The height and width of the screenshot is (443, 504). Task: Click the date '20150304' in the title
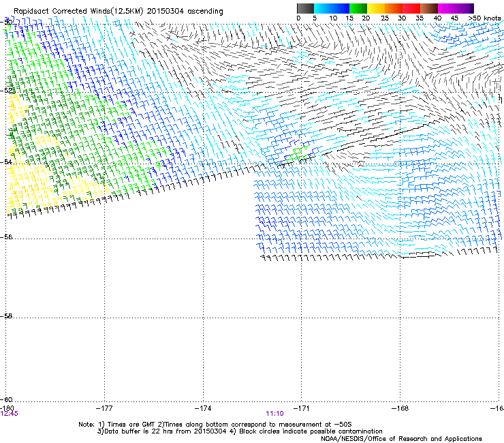[166, 11]
